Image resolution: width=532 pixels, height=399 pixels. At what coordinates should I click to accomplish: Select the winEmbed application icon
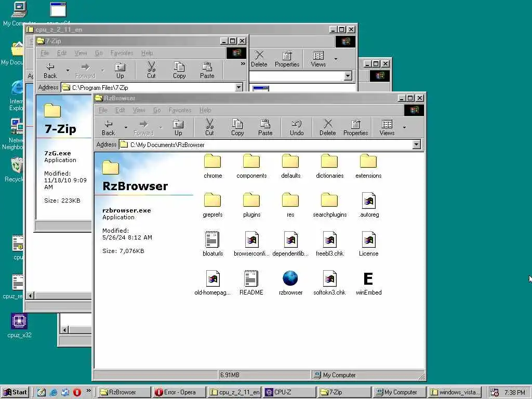(368, 283)
